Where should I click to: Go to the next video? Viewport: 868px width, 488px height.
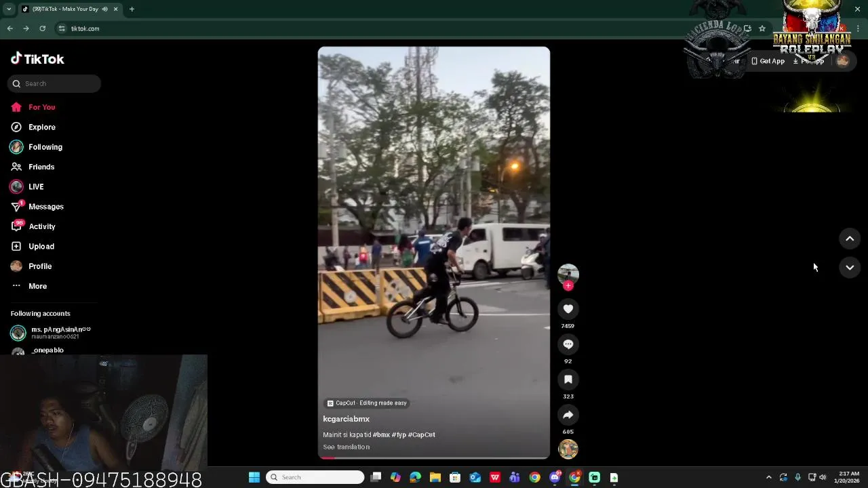[x=850, y=268]
